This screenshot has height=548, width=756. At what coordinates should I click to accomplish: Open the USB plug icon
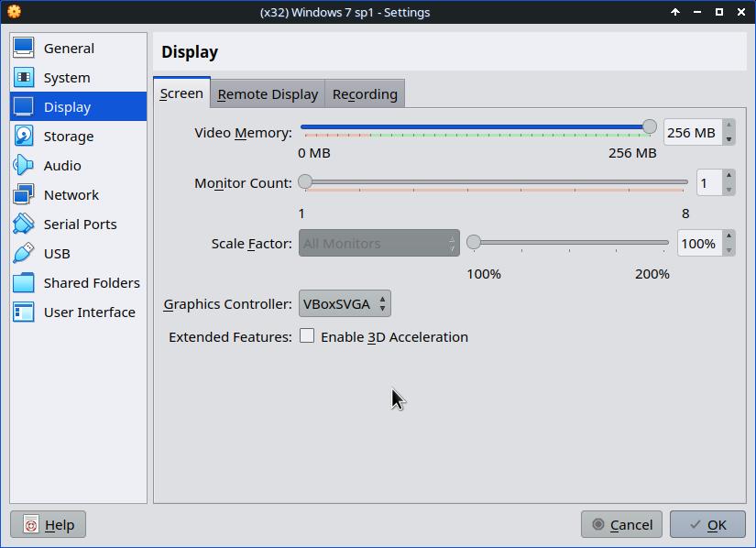pos(23,254)
